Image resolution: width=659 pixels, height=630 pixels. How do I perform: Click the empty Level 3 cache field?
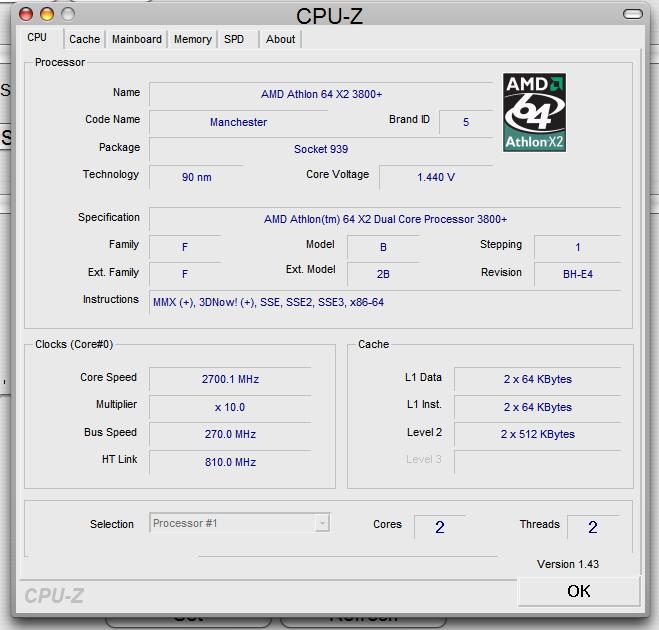pos(538,462)
